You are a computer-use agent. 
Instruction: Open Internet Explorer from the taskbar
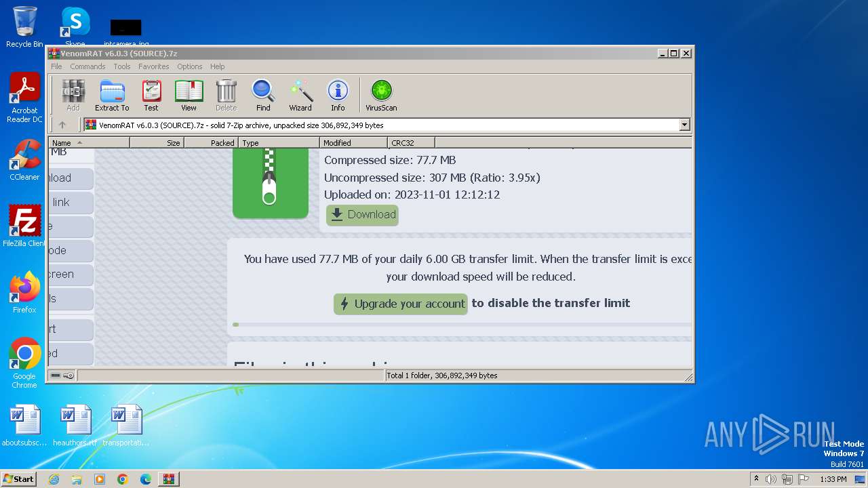(x=54, y=479)
